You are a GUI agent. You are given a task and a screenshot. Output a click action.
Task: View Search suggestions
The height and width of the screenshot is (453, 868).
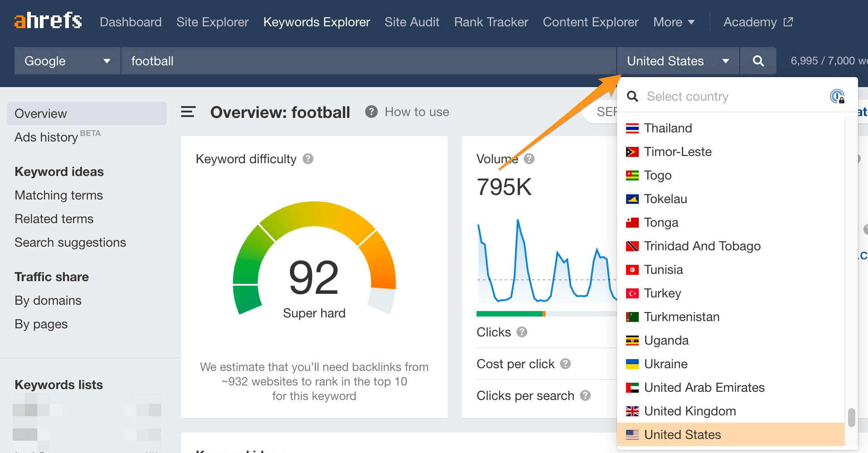pos(70,242)
